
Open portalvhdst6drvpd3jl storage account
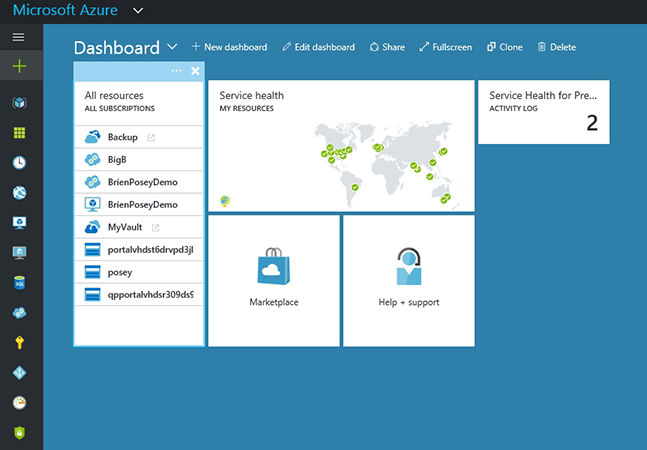(x=139, y=250)
